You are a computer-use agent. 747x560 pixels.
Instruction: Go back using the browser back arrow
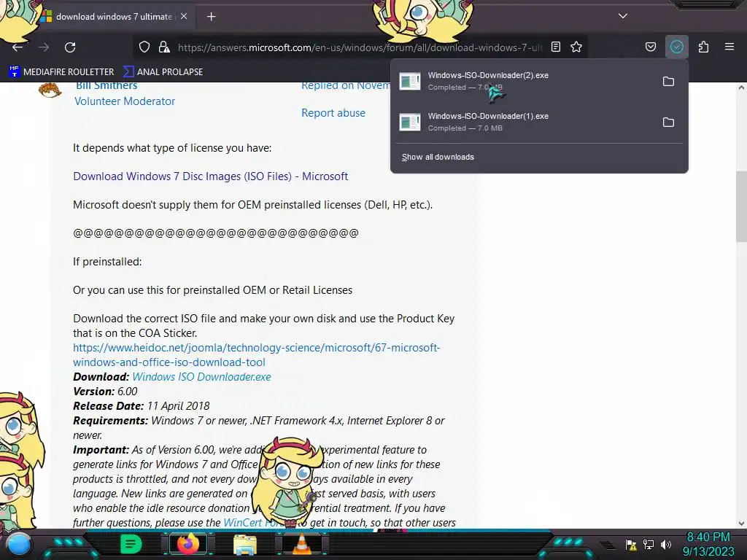(18, 47)
